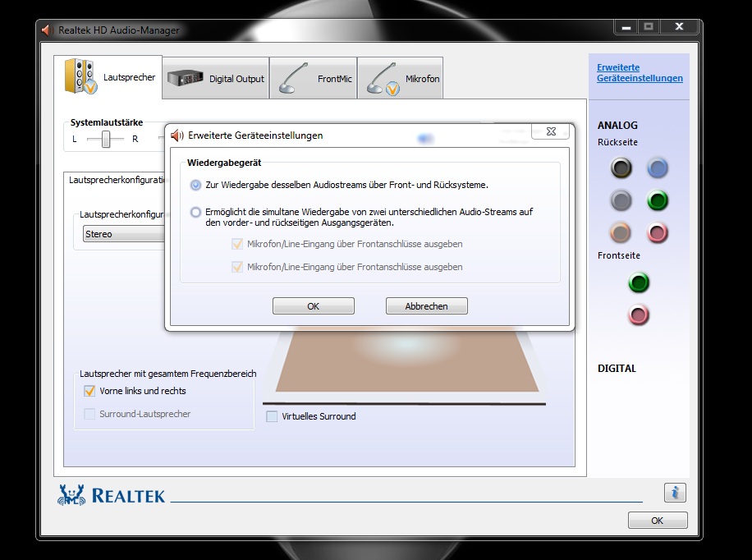This screenshot has height=560, width=752.
Task: Click the Lautsprecher speakers icon
Action: click(x=80, y=76)
